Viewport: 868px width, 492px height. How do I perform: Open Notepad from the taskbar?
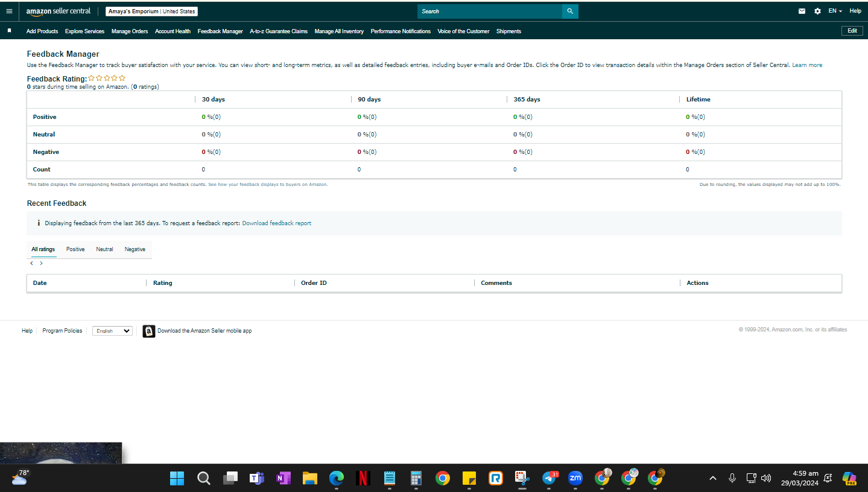point(389,478)
